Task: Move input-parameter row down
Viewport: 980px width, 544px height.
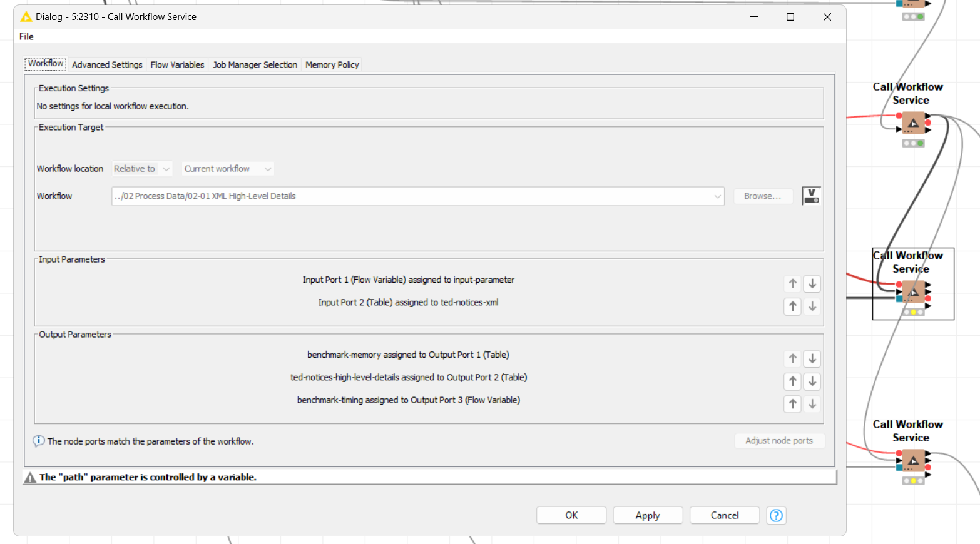Action: click(812, 284)
